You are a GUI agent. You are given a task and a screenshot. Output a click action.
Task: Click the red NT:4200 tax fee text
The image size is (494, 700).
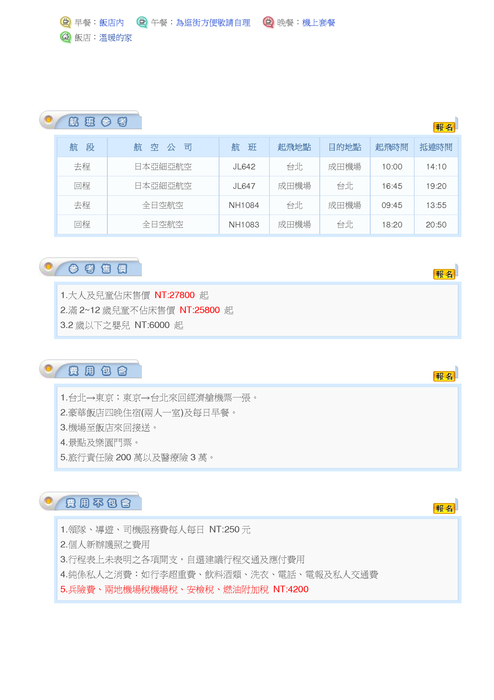[291, 589]
